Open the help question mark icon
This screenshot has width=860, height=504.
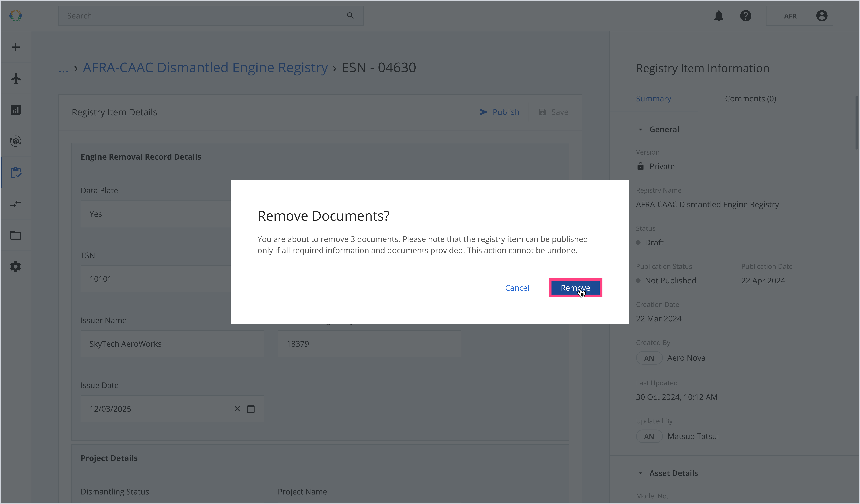746,16
